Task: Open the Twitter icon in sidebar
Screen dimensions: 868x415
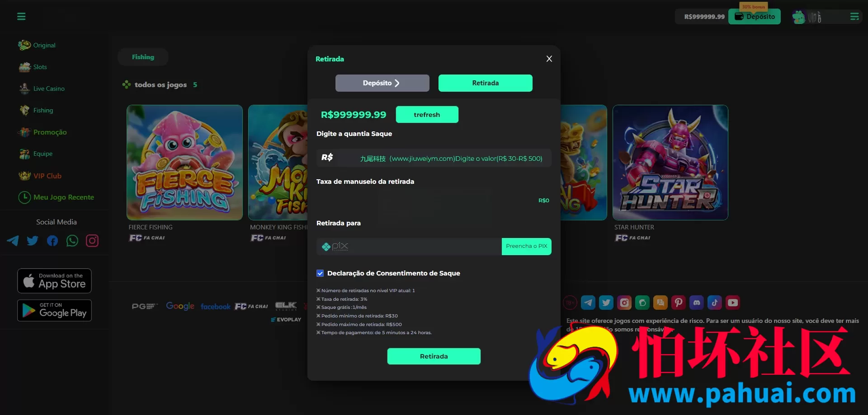Action: pyautogui.click(x=33, y=241)
